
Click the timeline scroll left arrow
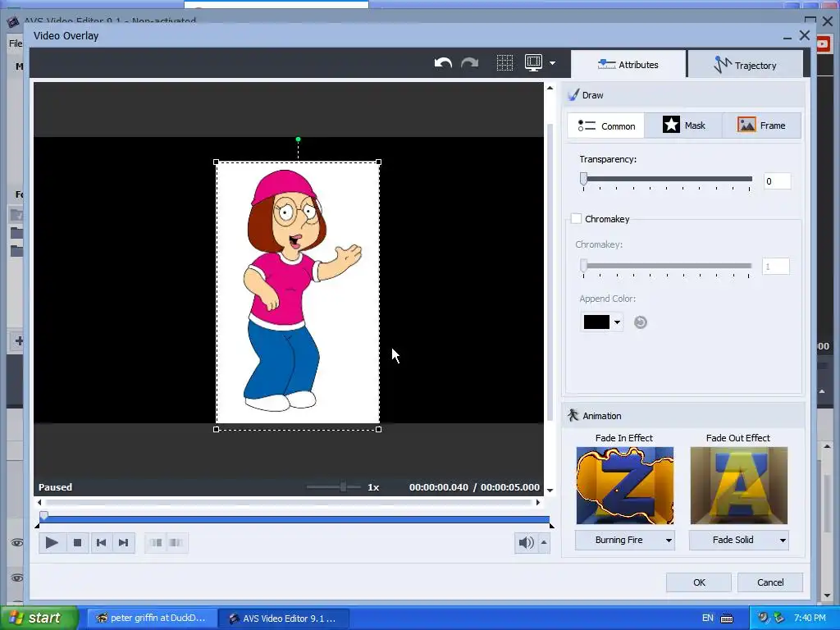(x=39, y=503)
